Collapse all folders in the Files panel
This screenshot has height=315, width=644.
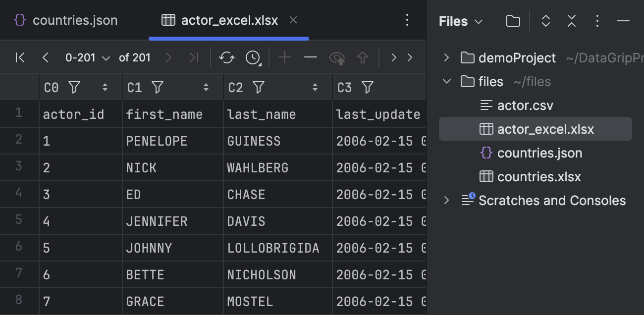coord(571,21)
